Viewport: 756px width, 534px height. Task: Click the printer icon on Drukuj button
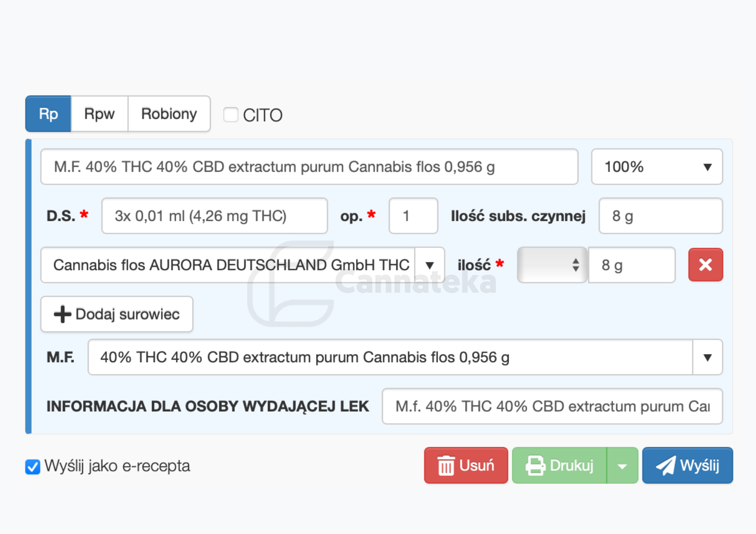[535, 466]
